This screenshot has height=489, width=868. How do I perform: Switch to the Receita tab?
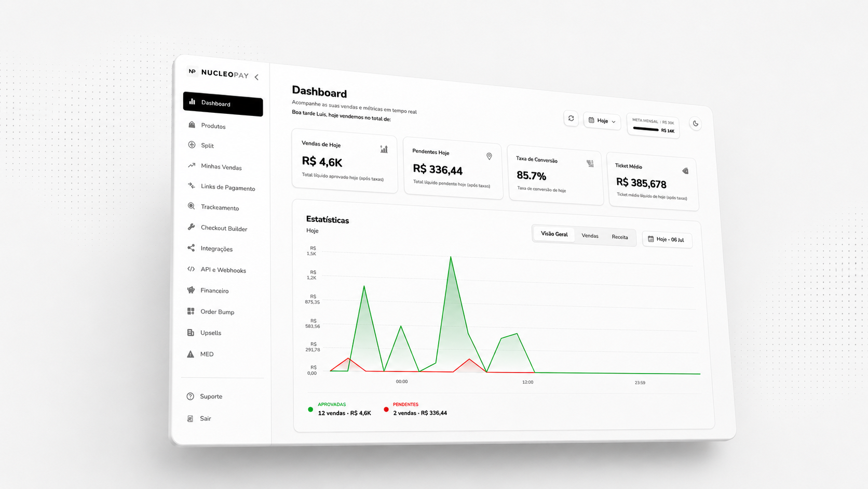pyautogui.click(x=620, y=237)
